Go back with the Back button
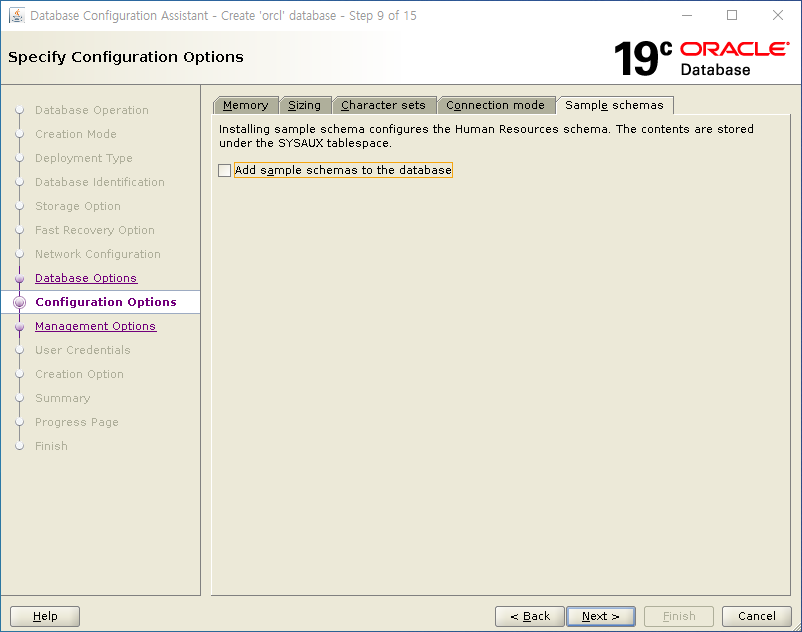This screenshot has height=632, width=802. [530, 616]
